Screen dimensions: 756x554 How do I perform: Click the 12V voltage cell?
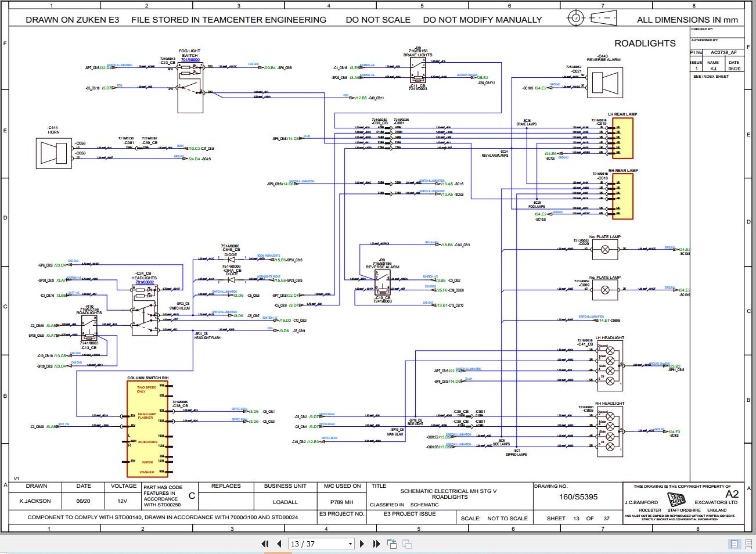[x=122, y=501]
